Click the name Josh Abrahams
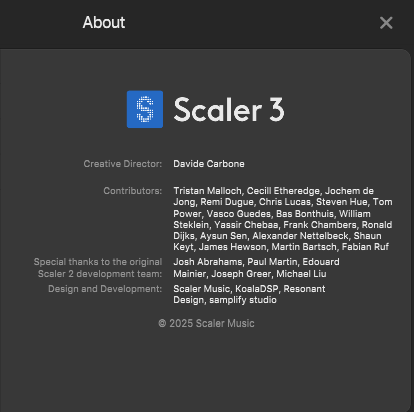414x412 pixels. click(208, 262)
